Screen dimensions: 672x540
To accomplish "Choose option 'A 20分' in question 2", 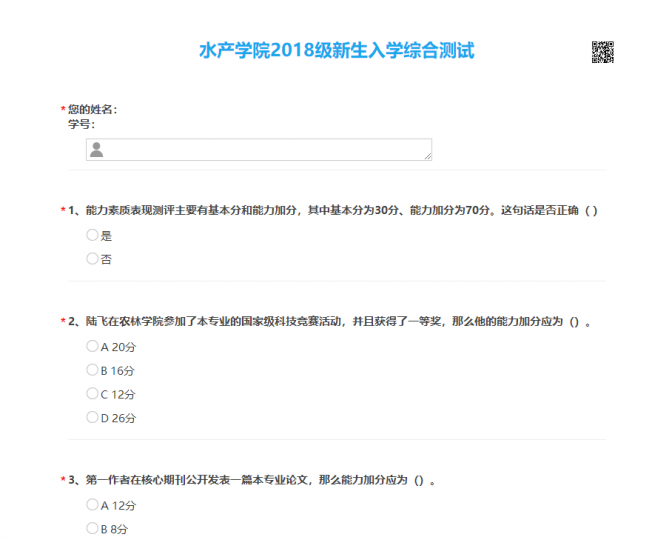I will [93, 346].
